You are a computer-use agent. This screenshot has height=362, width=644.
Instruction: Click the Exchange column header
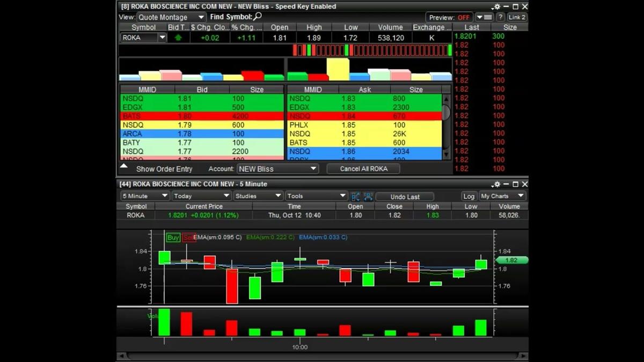[x=431, y=27]
